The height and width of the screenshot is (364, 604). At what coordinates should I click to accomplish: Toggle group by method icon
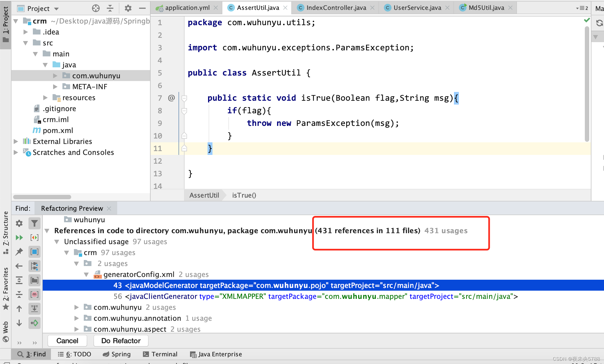point(34,294)
